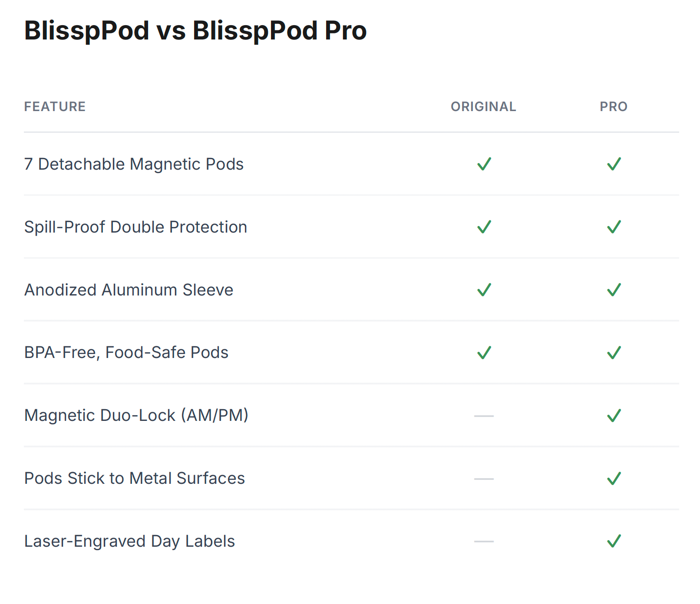Viewport: 700px width, 604px height.
Task: Select the Laser-Engraved Day Labels feature text
Action: 129,541
